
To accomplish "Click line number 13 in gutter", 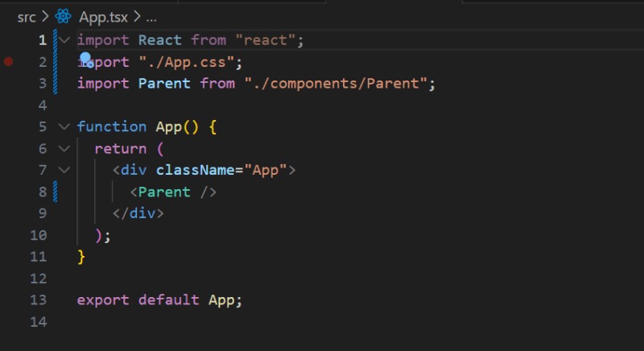I will pos(39,299).
